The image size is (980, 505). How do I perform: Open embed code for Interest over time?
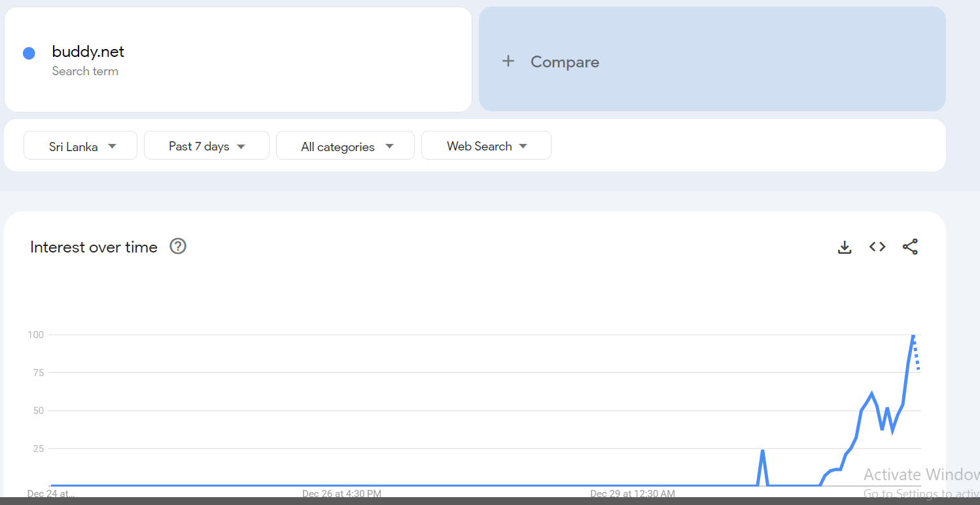877,247
